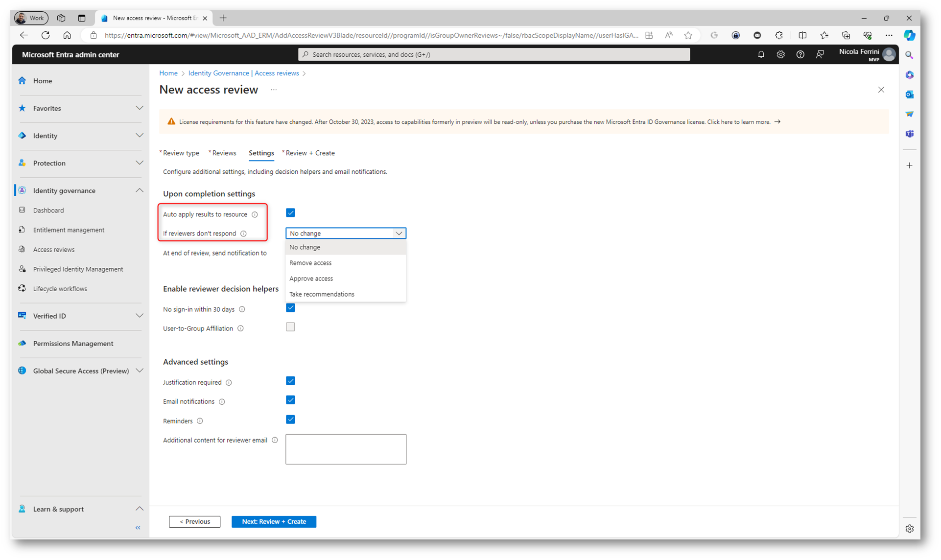
Task: Pick Take recommendations option
Action: [x=346, y=294]
